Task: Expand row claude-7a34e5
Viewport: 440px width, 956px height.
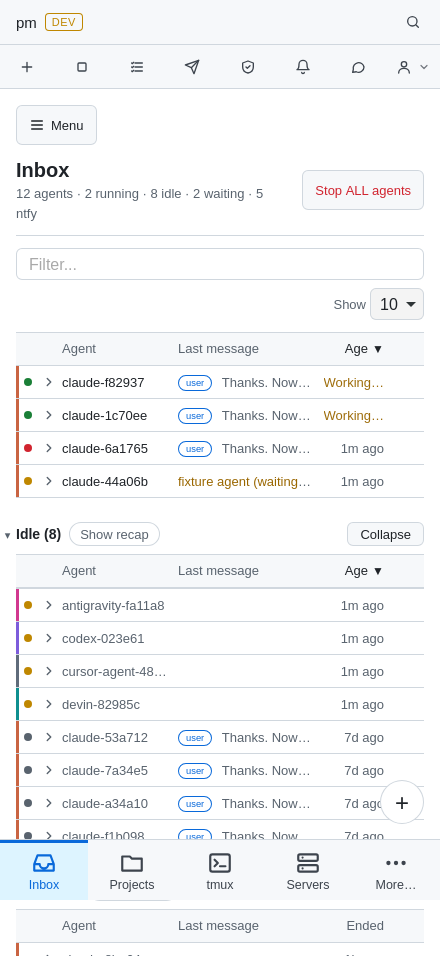Action: click(x=49, y=770)
